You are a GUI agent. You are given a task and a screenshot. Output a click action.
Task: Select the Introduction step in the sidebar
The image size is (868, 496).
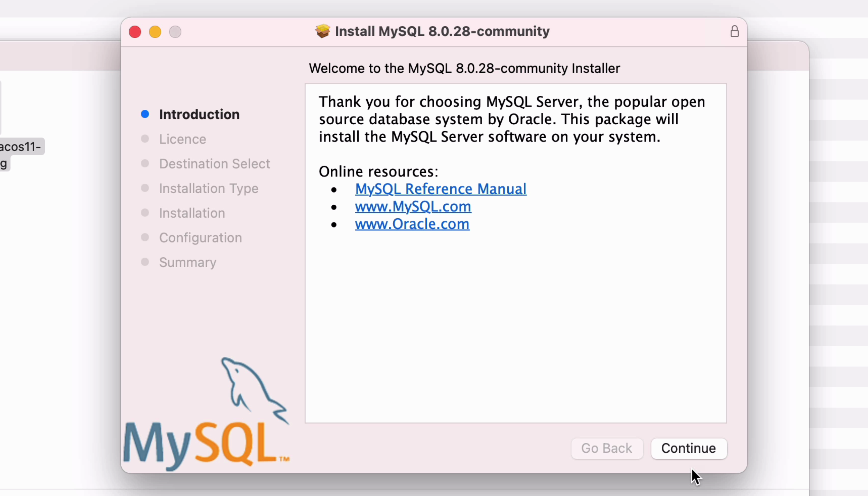point(199,115)
